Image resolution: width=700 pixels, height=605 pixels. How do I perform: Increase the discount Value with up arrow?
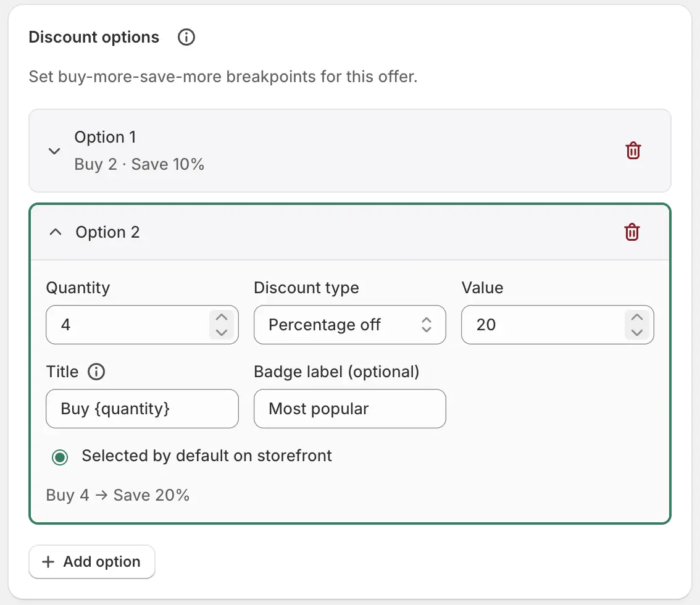pos(637,317)
